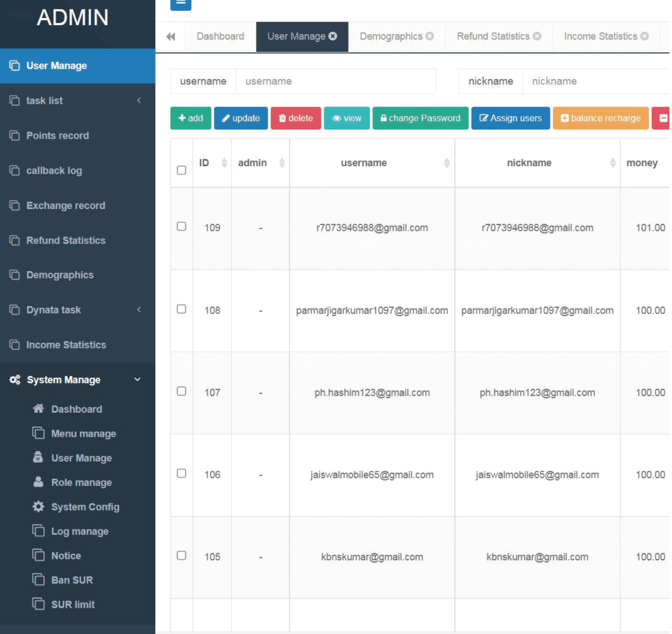This screenshot has width=672, height=634.
Task: Sort the table by the ID column arrows
Action: tap(224, 163)
